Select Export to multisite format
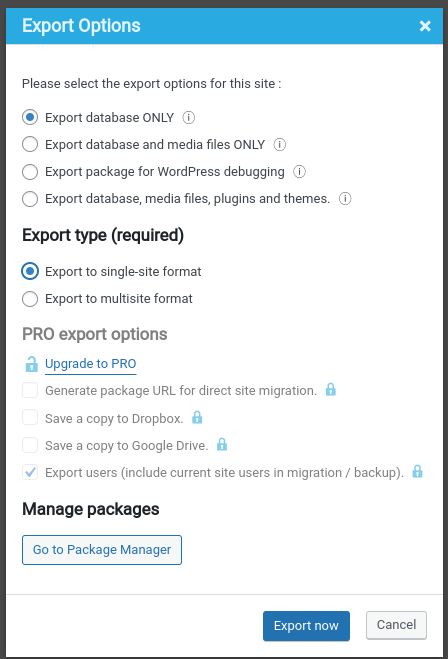Image resolution: width=448 pixels, height=659 pixels. coord(30,299)
